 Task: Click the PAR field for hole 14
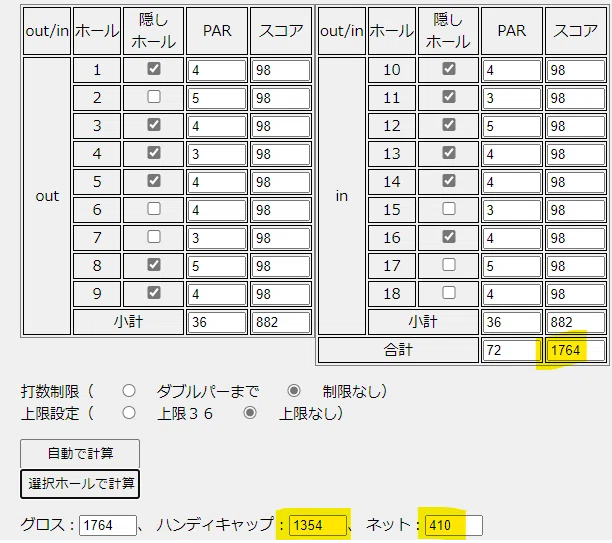pos(512,182)
